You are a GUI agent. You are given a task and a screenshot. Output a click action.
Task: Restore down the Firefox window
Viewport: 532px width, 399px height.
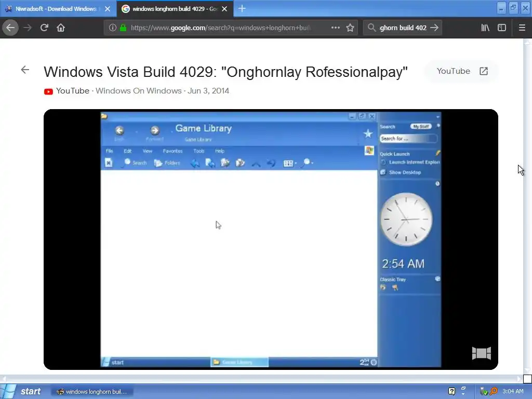pos(513,8)
